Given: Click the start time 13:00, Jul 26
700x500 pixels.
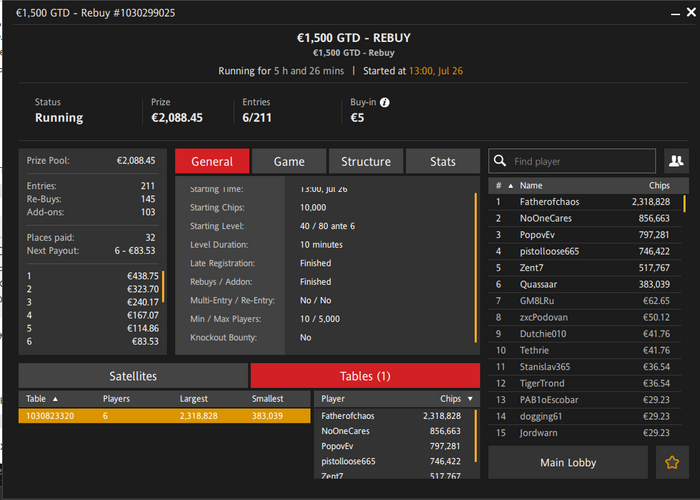Looking at the screenshot, I should (x=436, y=71).
